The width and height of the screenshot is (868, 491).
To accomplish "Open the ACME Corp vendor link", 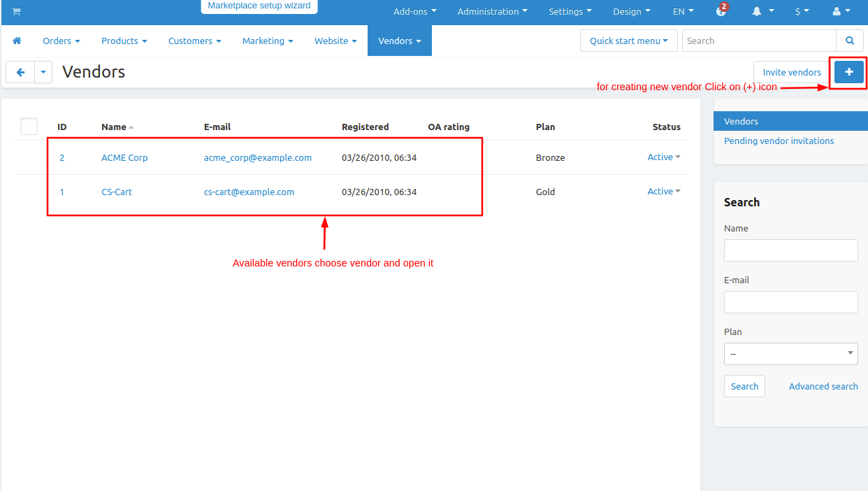I will [x=124, y=157].
